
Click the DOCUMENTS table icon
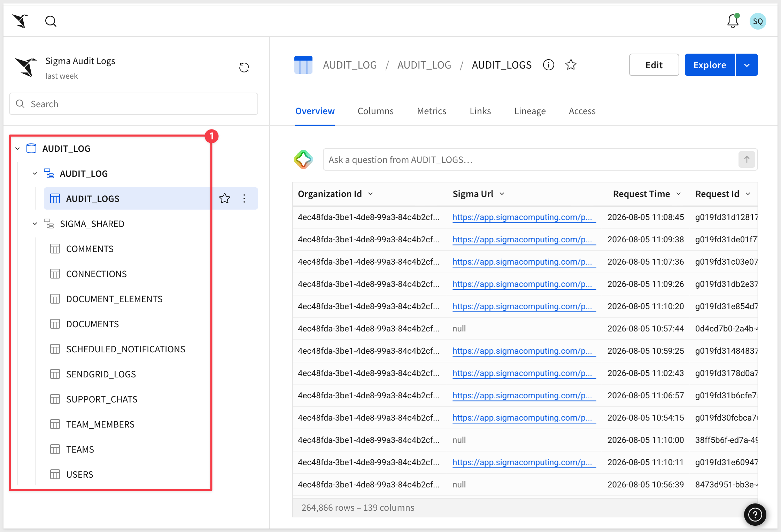pyautogui.click(x=55, y=324)
